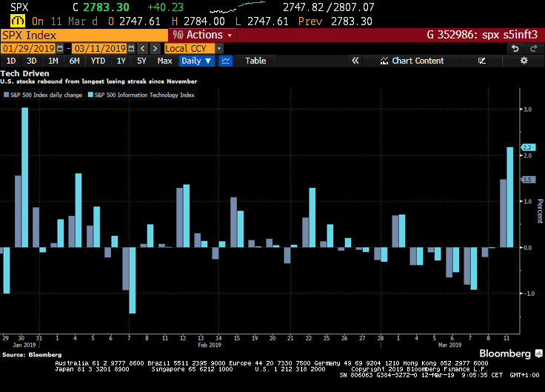This screenshot has height=392, width=545.
Task: Select the line chart view icon
Action: pos(226,61)
